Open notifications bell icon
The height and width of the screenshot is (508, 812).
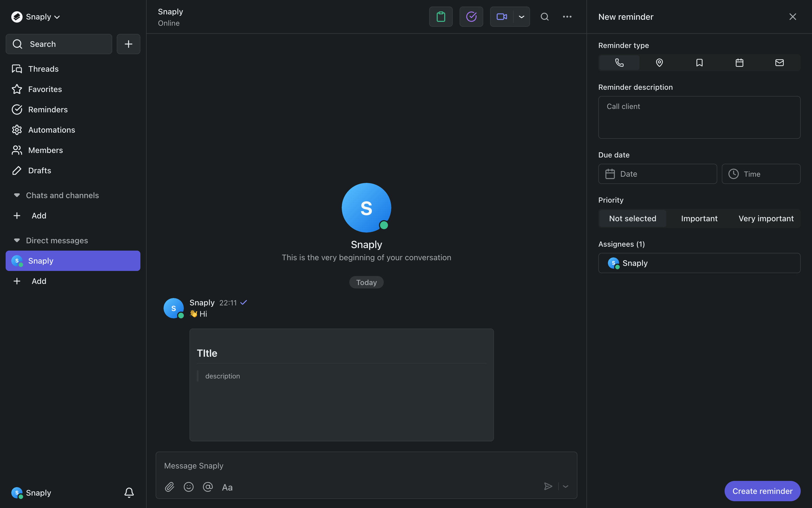(129, 492)
